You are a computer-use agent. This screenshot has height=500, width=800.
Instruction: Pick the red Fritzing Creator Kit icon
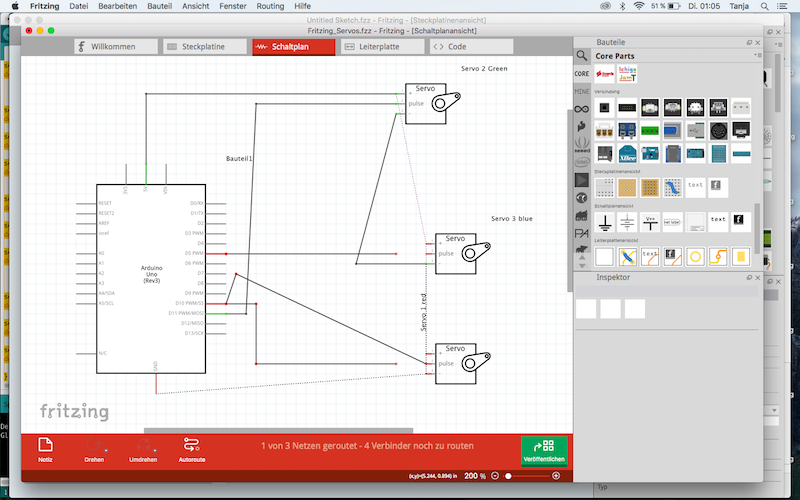(605, 74)
